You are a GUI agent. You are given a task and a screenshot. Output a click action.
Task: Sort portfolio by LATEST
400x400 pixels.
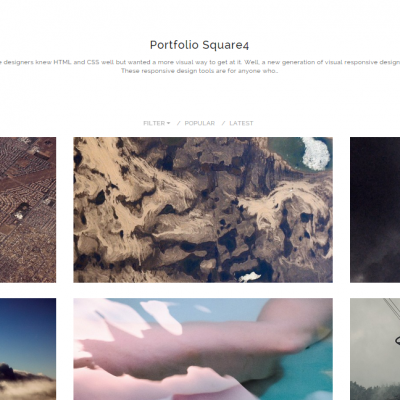click(241, 123)
